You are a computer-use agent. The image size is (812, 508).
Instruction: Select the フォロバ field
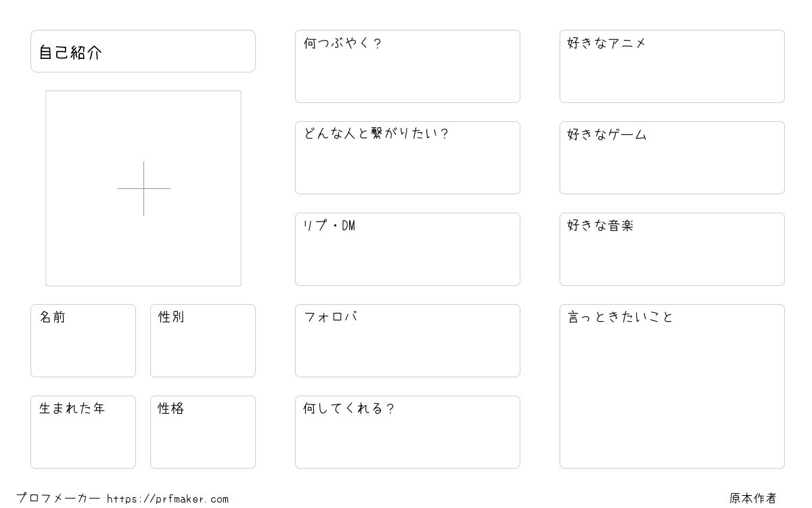(407, 341)
